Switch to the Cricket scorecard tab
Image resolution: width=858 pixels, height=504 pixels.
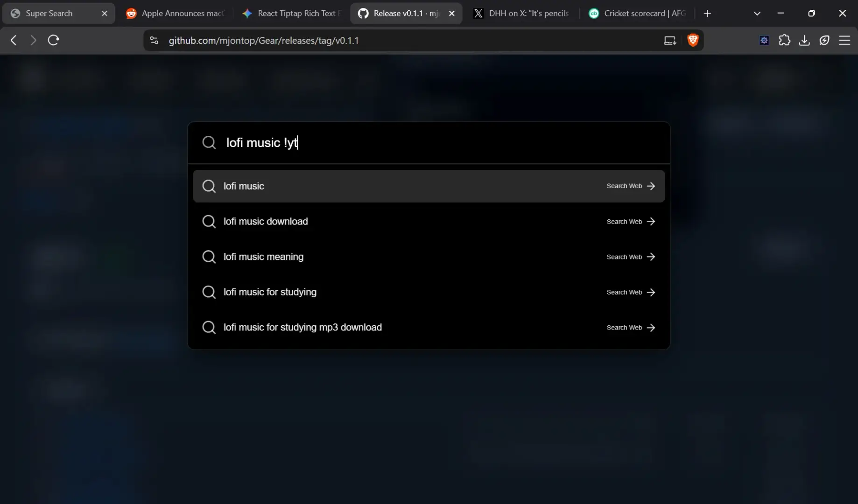tap(638, 14)
